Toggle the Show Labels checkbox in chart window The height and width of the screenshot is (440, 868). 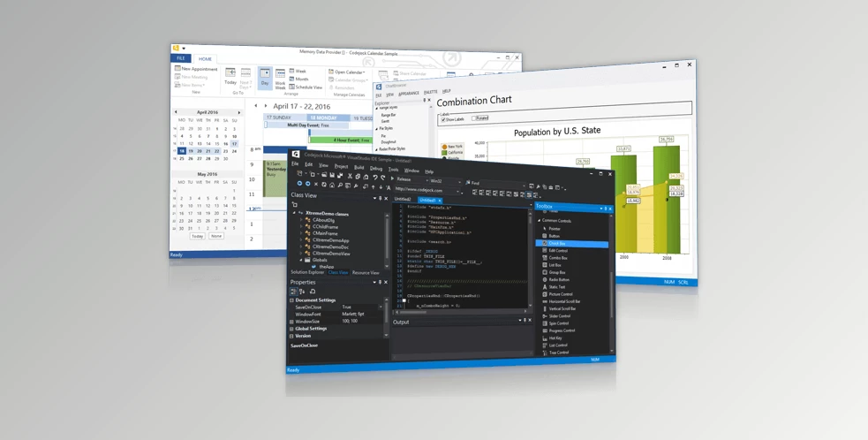pos(443,119)
